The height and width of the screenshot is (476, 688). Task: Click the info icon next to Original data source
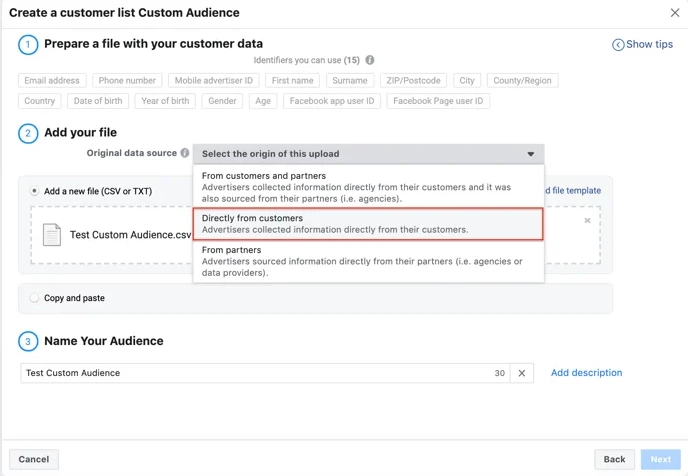(x=185, y=153)
